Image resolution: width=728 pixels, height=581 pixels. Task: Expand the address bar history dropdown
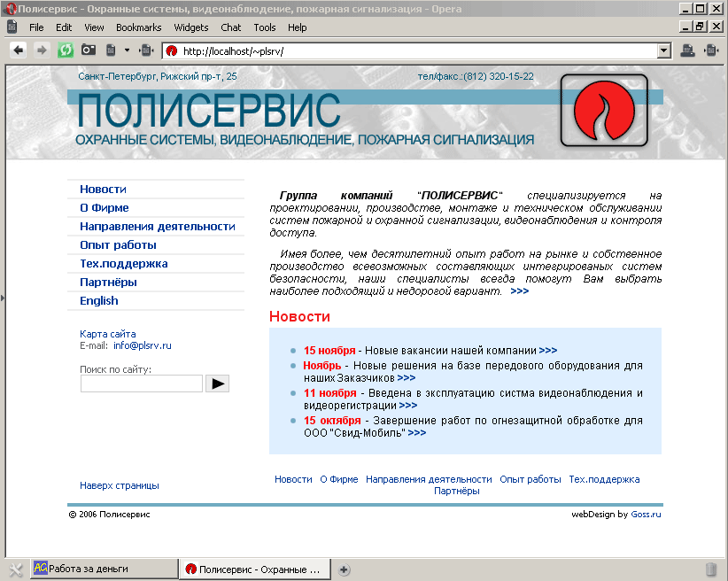664,50
